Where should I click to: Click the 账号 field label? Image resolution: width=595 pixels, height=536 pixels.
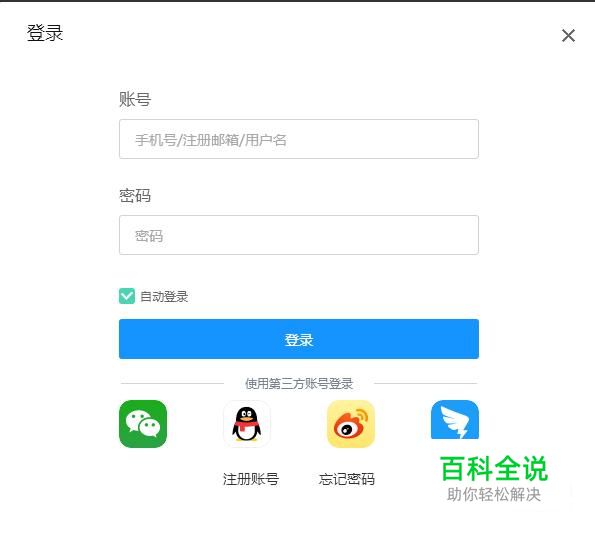coord(135,99)
